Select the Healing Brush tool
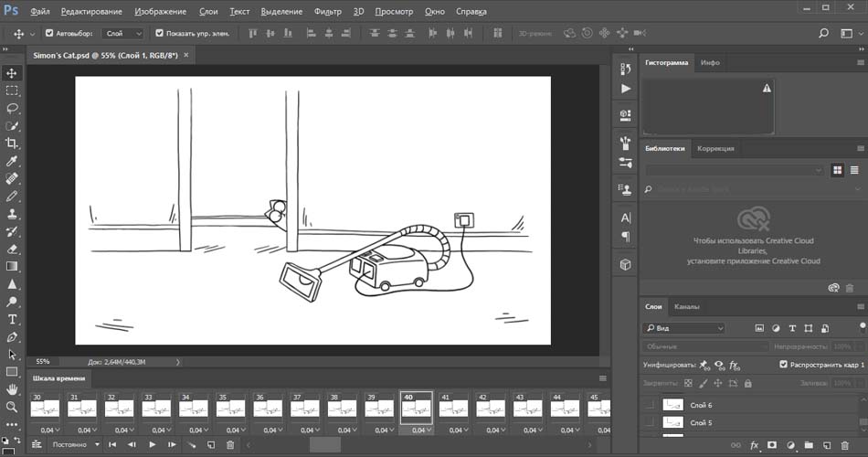Image resolution: width=868 pixels, height=457 pixels. [12, 178]
